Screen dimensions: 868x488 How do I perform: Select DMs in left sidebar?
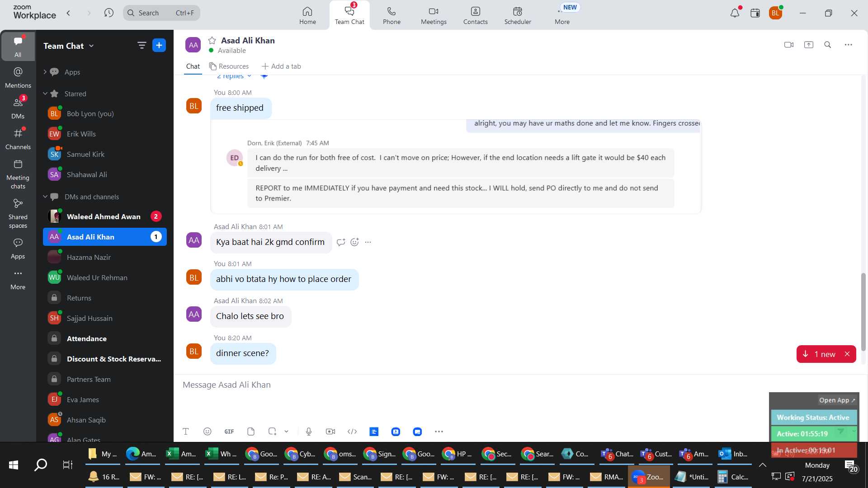pyautogui.click(x=18, y=108)
